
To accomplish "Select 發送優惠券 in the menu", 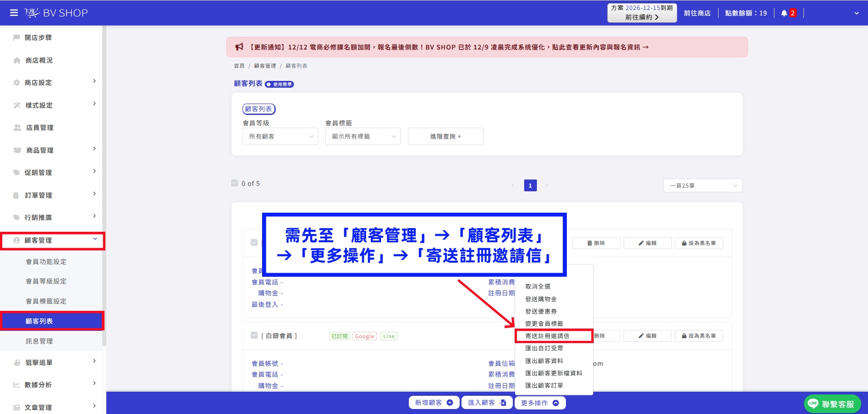I will (x=541, y=311).
